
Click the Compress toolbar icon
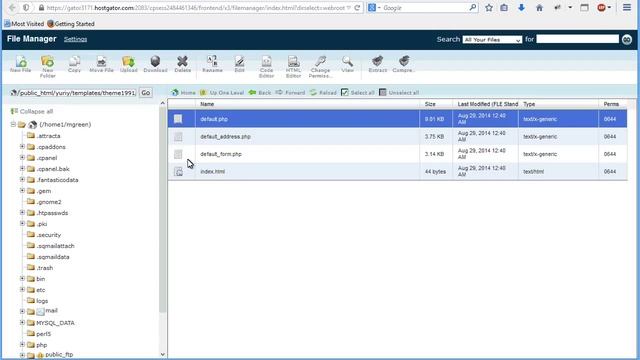tap(404, 64)
